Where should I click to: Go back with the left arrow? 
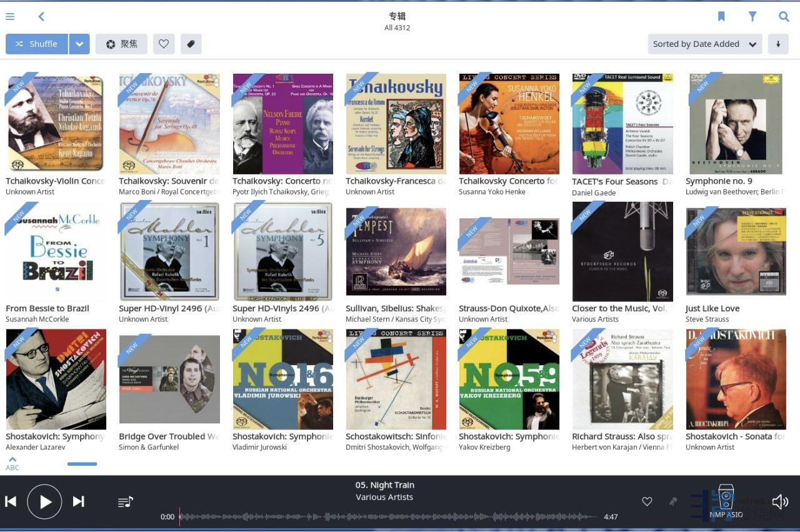(x=41, y=17)
